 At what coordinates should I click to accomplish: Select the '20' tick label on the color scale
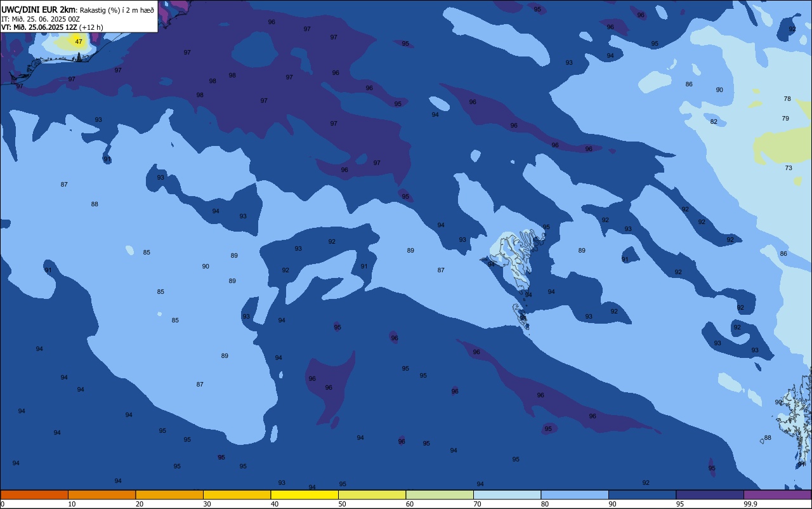click(x=140, y=504)
